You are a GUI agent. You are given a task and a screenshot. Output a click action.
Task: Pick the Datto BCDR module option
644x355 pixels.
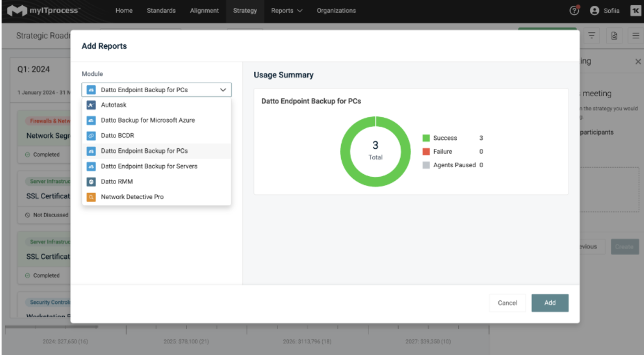tap(157, 136)
